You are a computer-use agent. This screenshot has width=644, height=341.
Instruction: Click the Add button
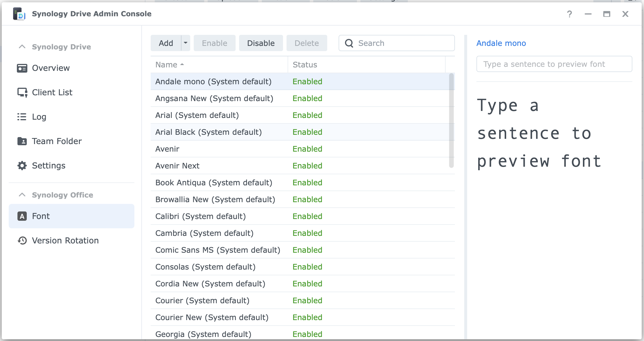tap(166, 43)
